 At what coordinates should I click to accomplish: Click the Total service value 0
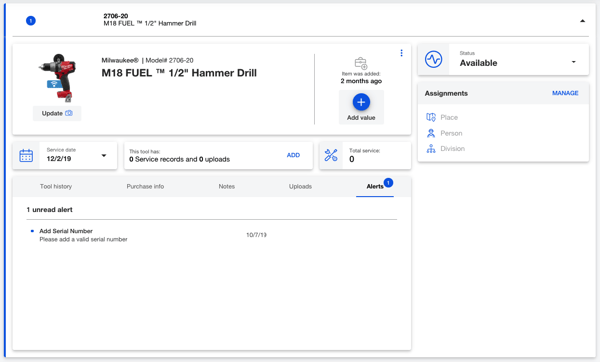[x=352, y=159]
